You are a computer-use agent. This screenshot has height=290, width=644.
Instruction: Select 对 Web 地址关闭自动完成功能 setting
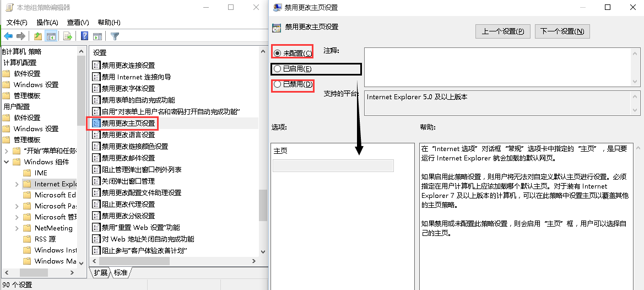click(x=148, y=239)
